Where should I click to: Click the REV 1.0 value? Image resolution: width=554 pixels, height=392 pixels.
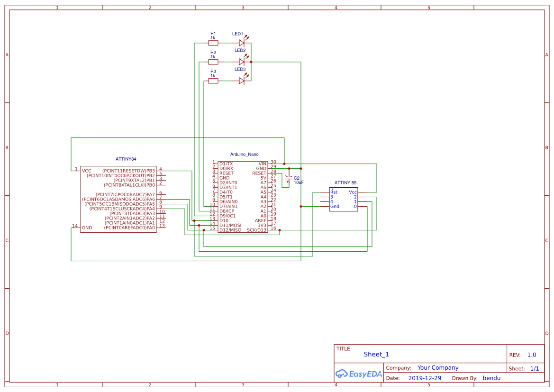(x=531, y=355)
